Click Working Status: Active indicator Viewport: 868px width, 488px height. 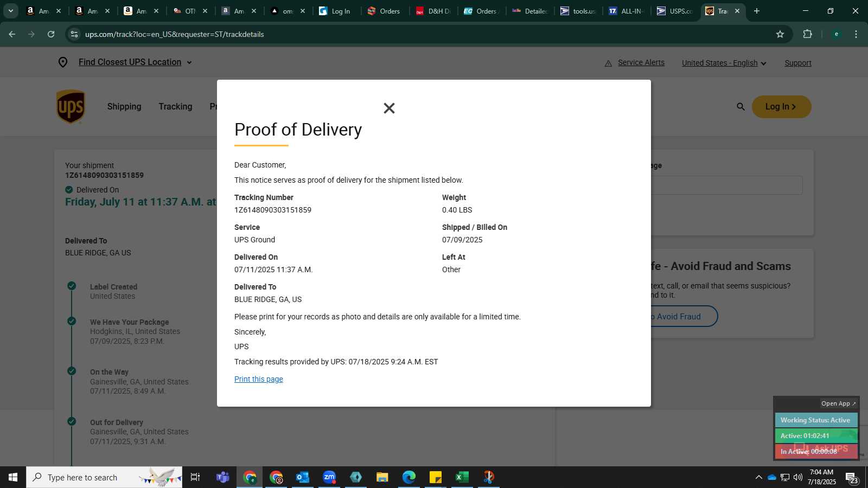[815, 420]
